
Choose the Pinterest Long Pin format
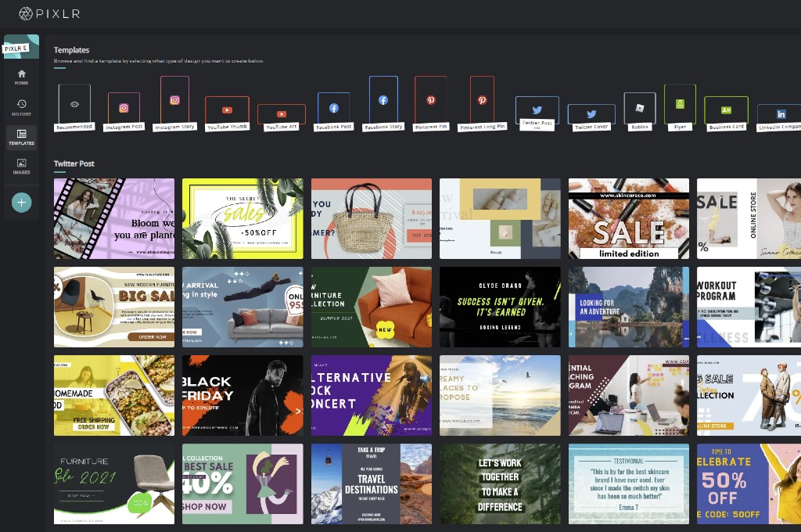(482, 100)
